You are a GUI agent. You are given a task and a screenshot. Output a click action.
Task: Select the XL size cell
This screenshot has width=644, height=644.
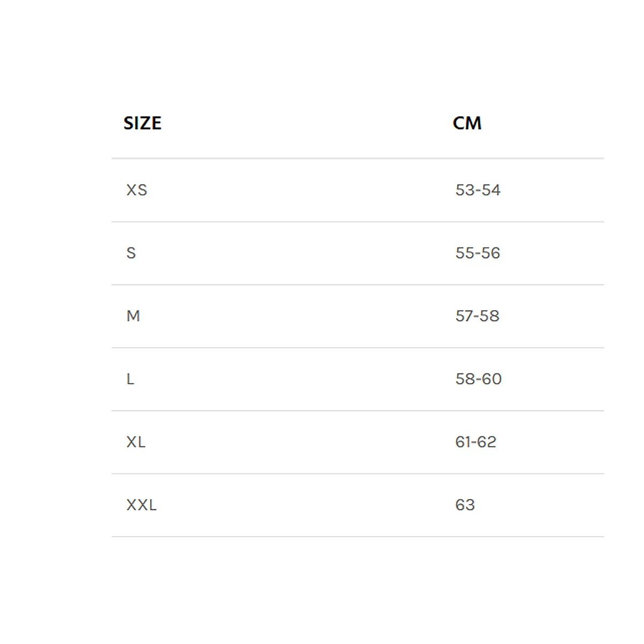136,442
